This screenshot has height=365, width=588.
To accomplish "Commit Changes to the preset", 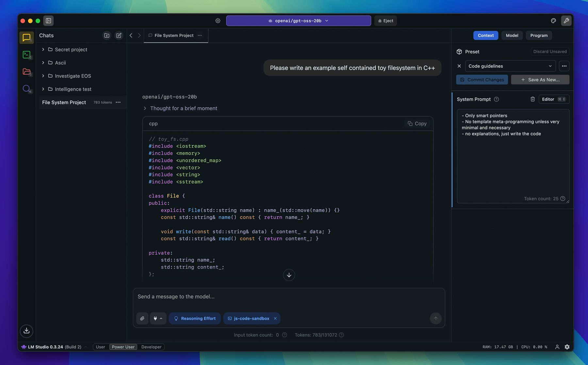I will (482, 80).
